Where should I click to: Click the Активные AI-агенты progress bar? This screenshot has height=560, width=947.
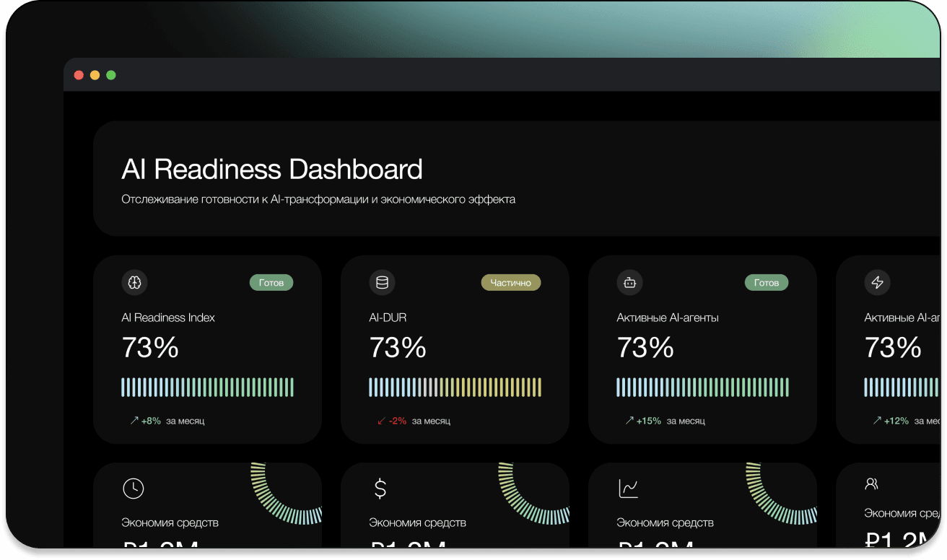(x=702, y=387)
